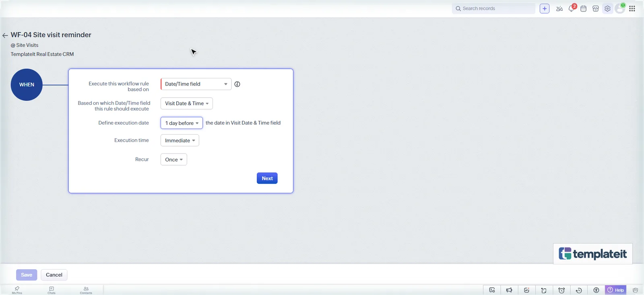Open the accessibility options icon
The height and width of the screenshot is (295, 644).
pyautogui.click(x=596, y=290)
